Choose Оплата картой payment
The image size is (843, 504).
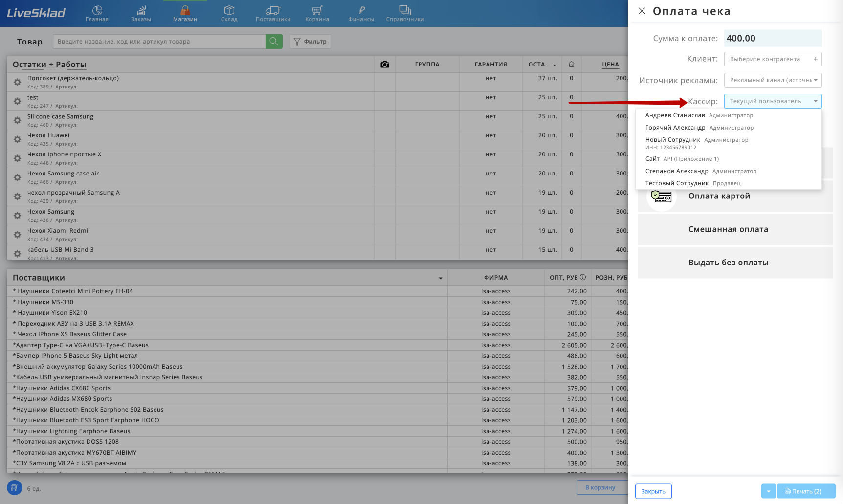coord(735,197)
